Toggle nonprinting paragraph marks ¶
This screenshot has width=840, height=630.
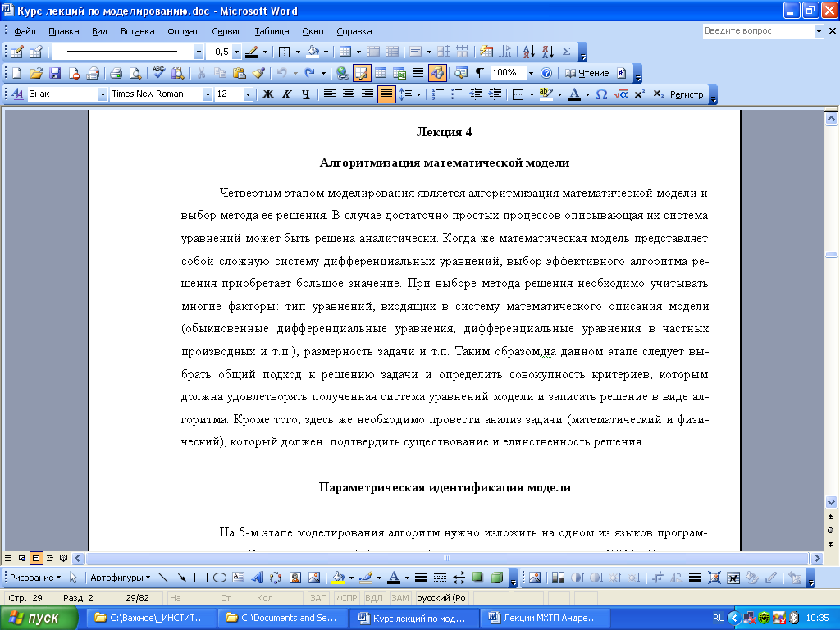(x=480, y=73)
